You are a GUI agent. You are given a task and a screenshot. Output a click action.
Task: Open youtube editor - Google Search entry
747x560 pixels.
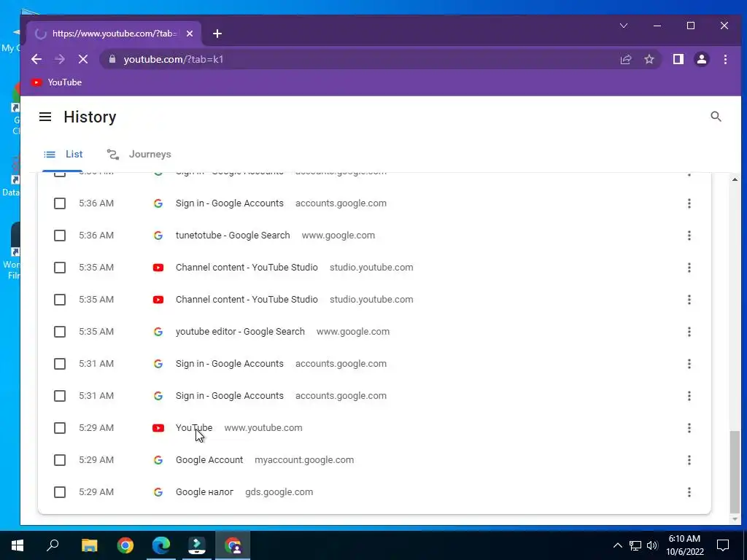coord(240,332)
